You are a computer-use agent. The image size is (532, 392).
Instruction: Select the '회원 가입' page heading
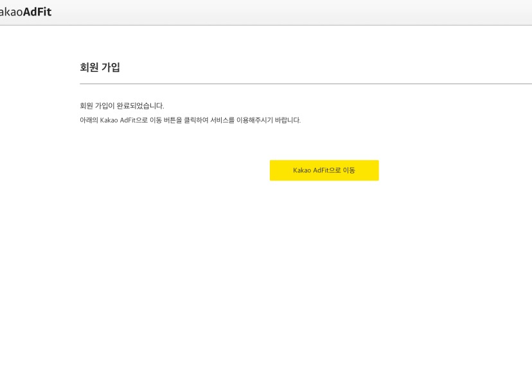coord(100,67)
